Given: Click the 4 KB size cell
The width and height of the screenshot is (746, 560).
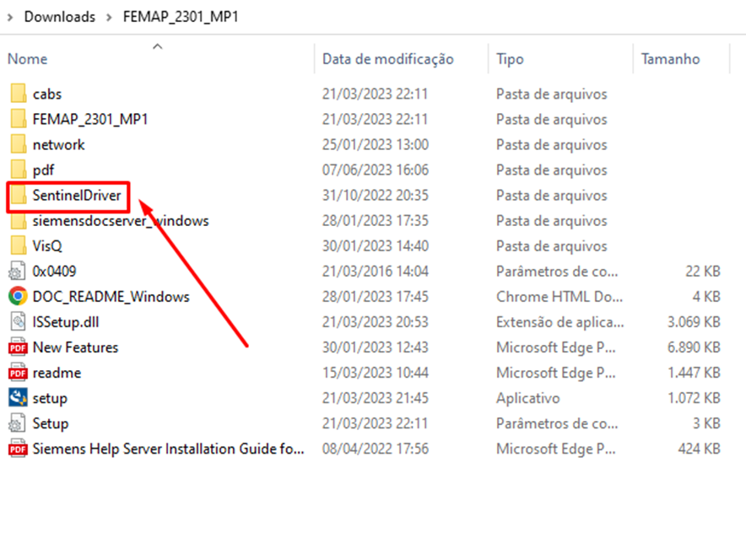Looking at the screenshot, I should 706,297.
